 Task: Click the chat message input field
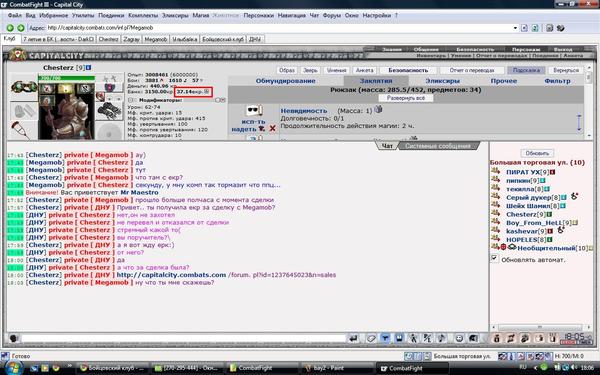[x=183, y=338]
